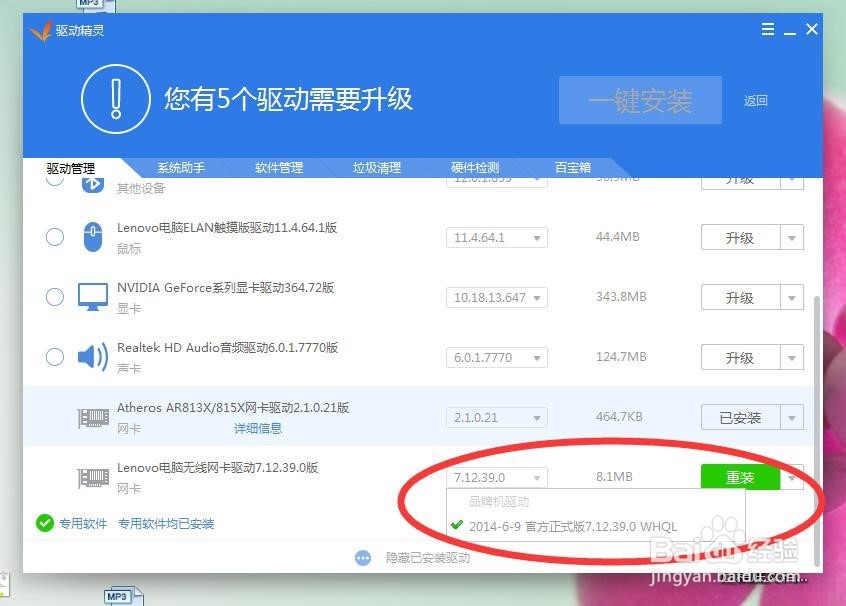The width and height of the screenshot is (846, 606).
Task: Open version dropdown 10.18.13.647
Action: click(x=497, y=297)
